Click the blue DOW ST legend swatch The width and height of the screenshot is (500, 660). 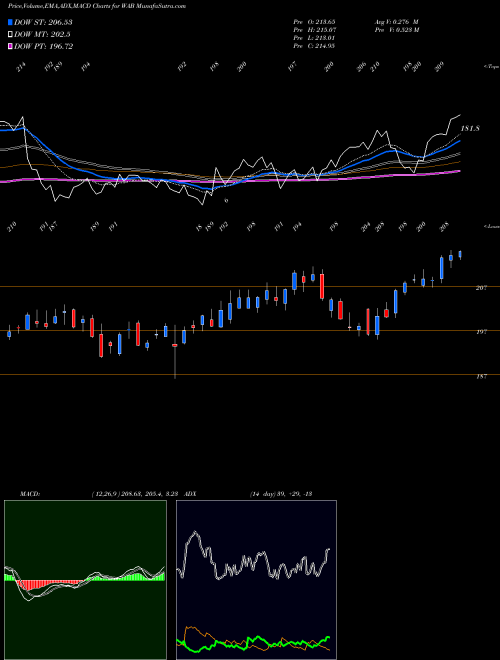coord(10,22)
